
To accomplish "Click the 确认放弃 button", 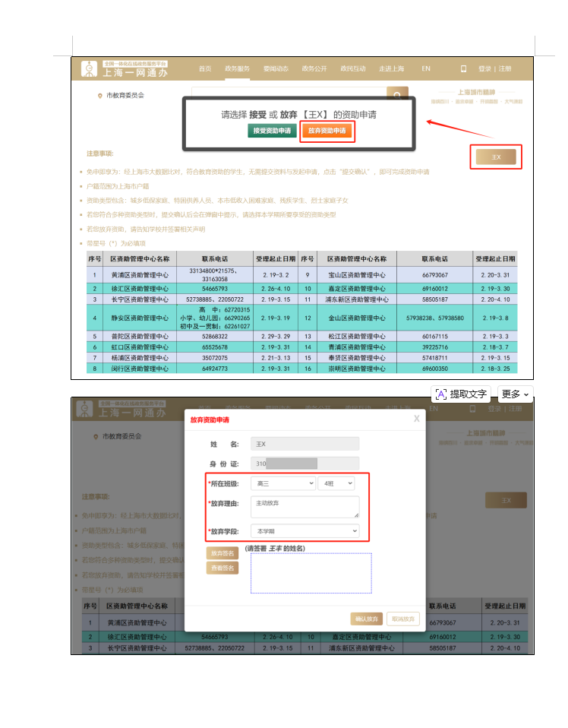I will (x=367, y=619).
